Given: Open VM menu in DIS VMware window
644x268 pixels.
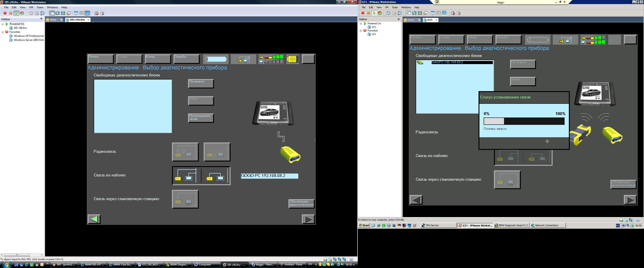Looking at the screenshot, I should [31, 7].
